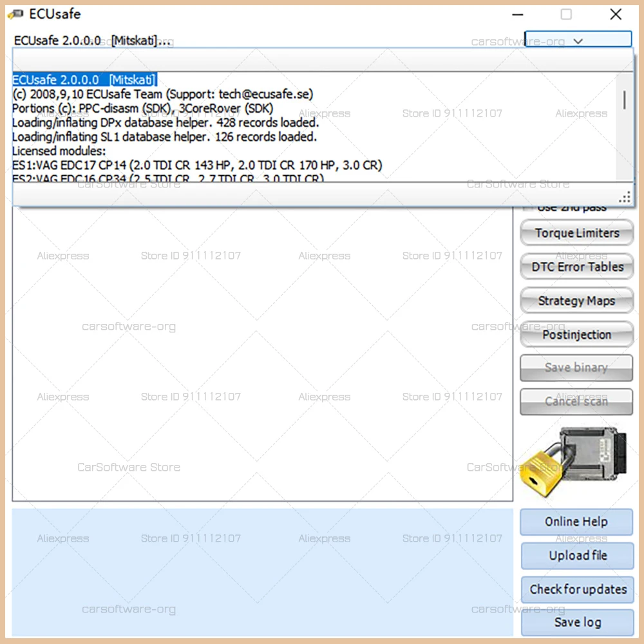Click the Cancel scan button
This screenshot has height=644, width=644.
576,401
